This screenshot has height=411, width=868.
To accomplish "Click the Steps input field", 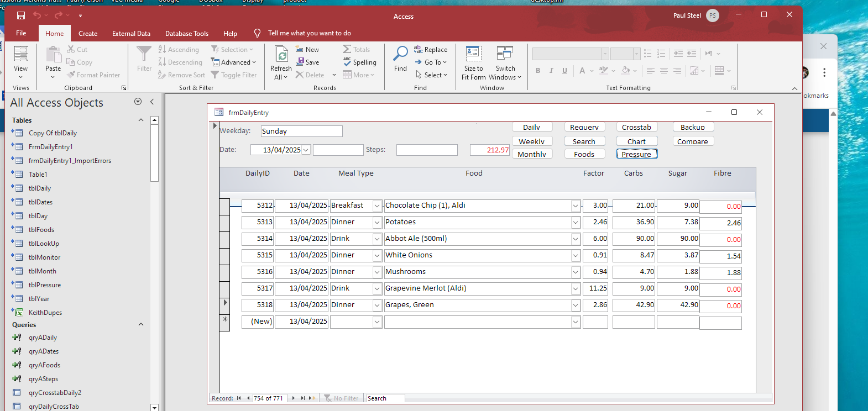I will [427, 150].
